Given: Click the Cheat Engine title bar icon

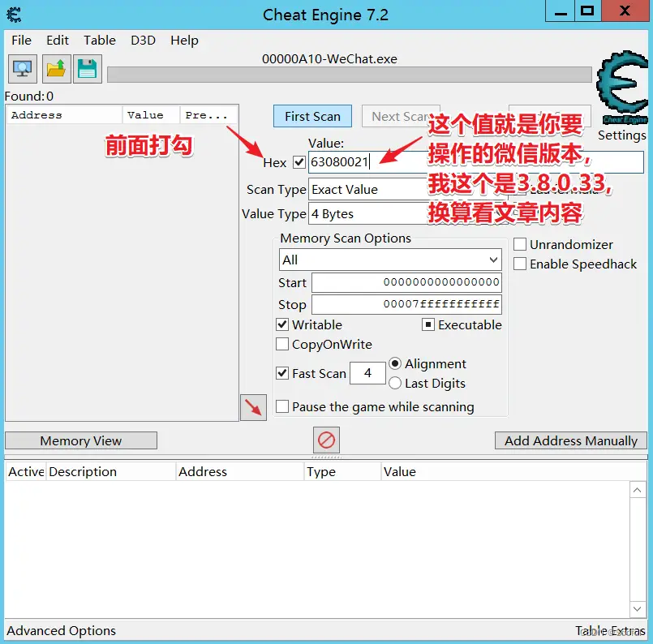Looking at the screenshot, I should coord(14,14).
